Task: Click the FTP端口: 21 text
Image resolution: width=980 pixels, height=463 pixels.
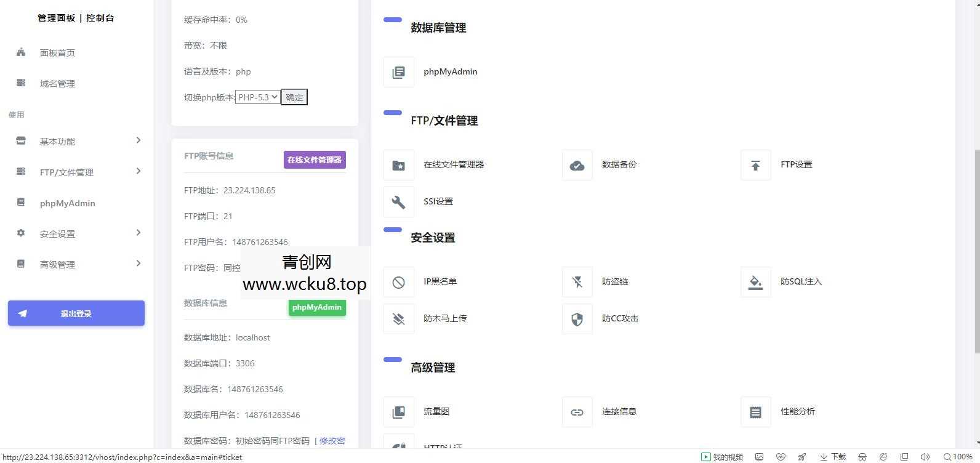Action: [x=208, y=216]
